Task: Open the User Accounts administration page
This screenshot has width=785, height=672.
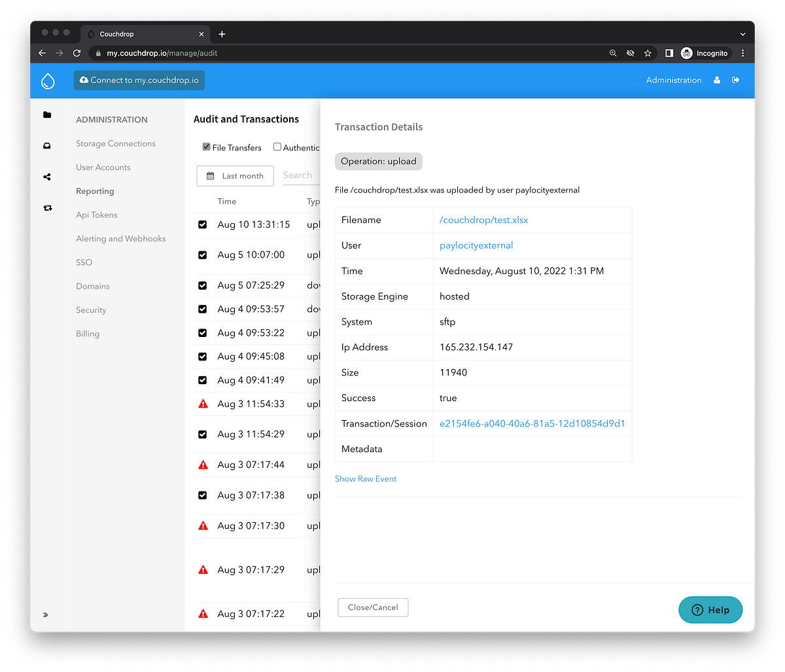Action: (103, 167)
